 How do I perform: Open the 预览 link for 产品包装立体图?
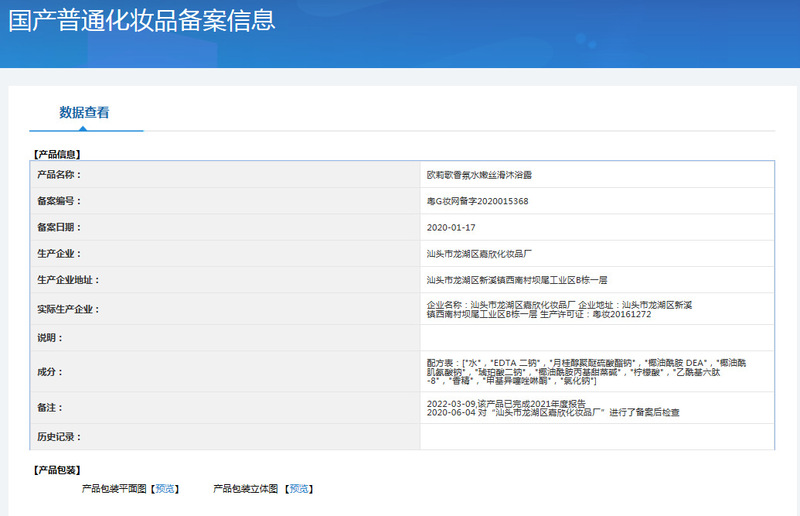click(x=299, y=489)
